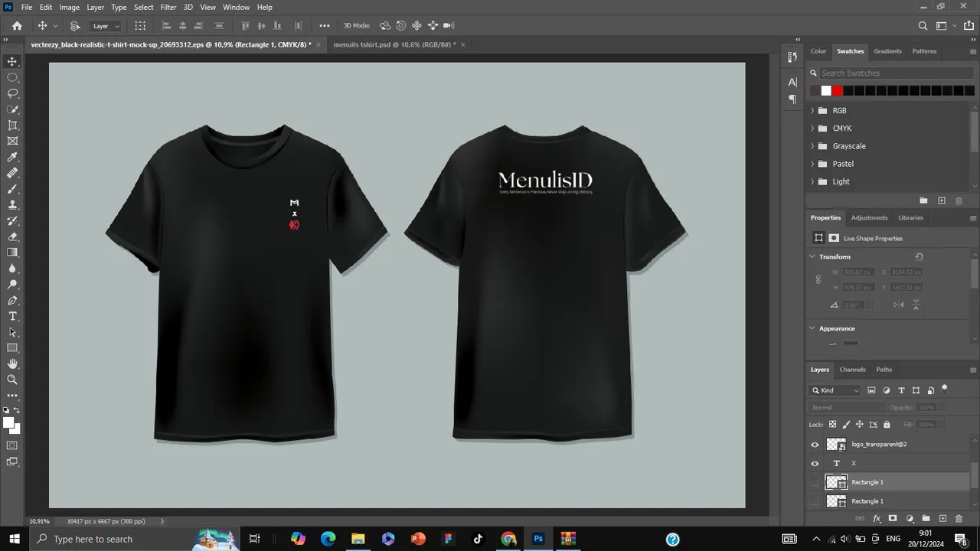Open the Image menu
The image size is (980, 551).
[70, 7]
